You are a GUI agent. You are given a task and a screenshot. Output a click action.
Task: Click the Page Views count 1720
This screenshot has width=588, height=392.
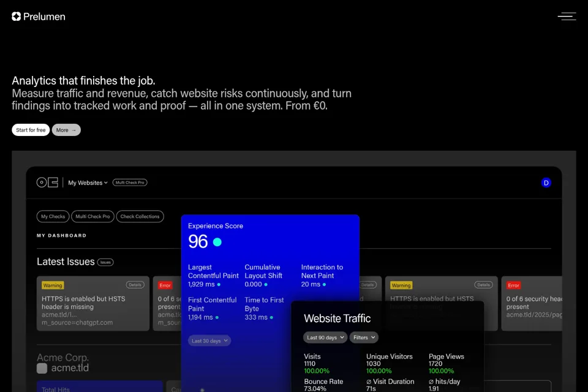435,363
